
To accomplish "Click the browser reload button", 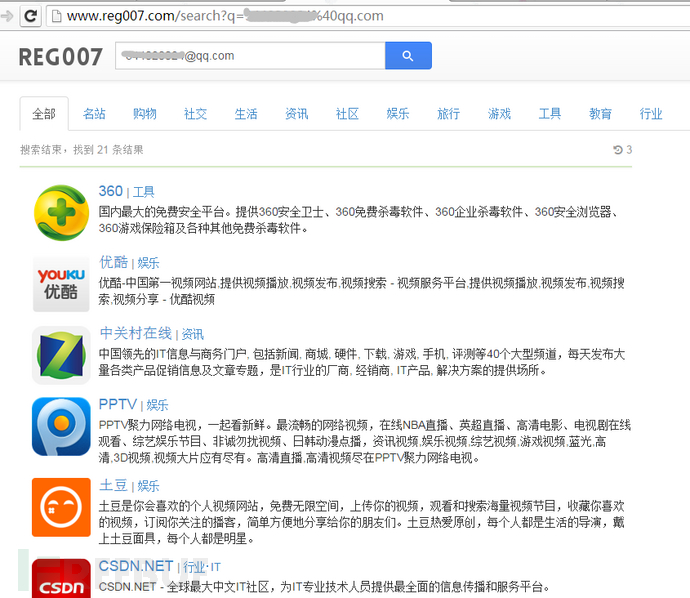I will tap(30, 17).
